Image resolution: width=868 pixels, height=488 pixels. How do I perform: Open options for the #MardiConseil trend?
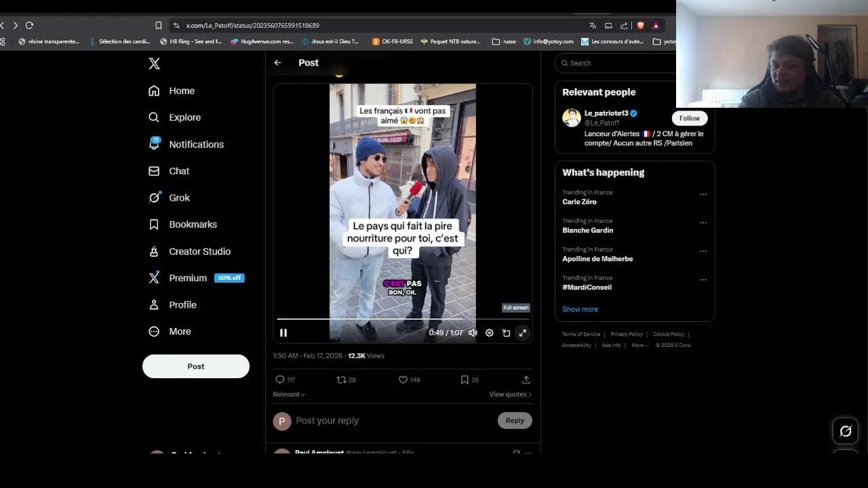703,279
